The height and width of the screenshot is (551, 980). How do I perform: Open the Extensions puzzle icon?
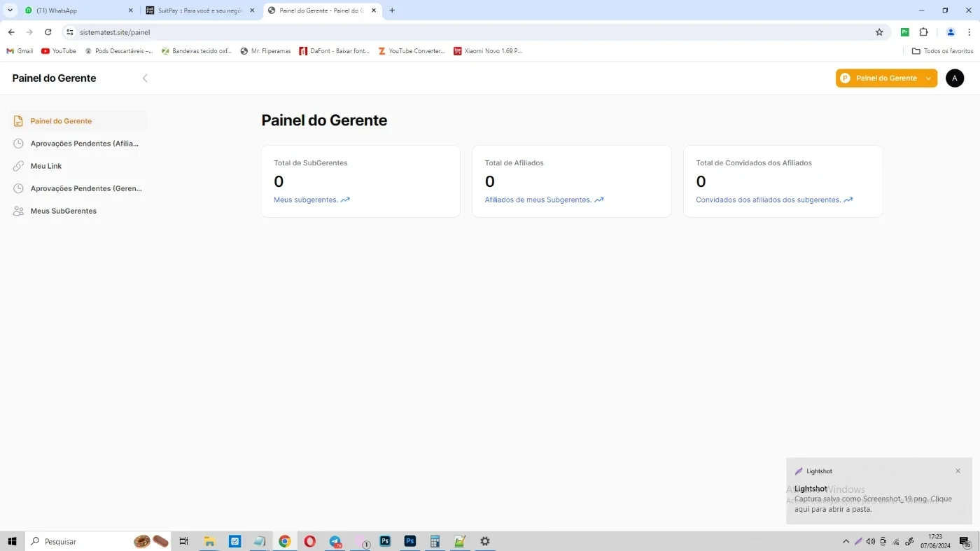tap(923, 32)
